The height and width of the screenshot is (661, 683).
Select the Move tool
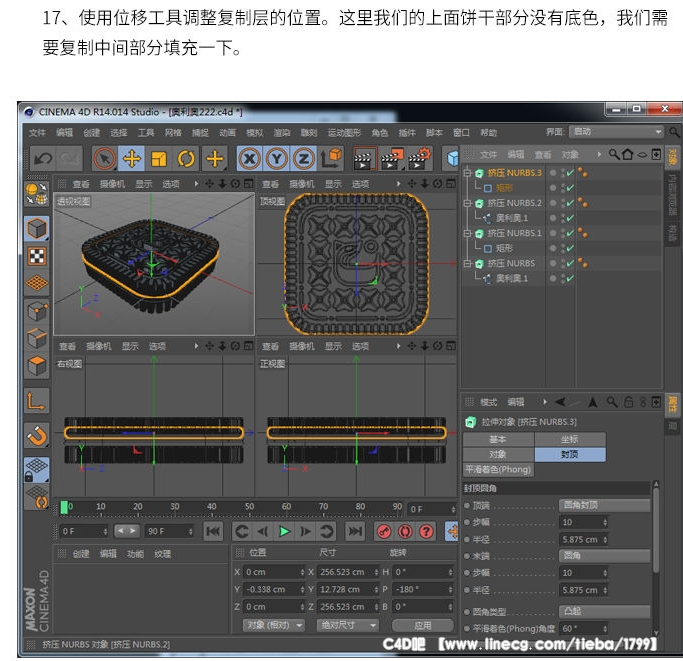click(132, 159)
